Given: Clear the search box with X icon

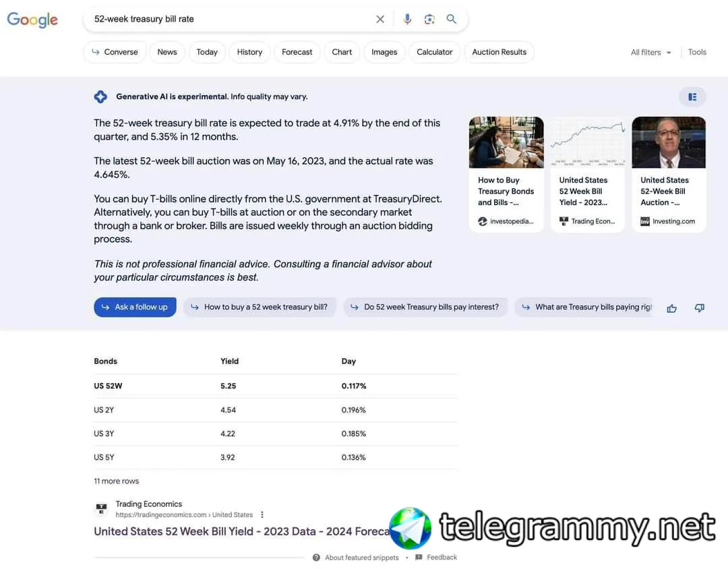Looking at the screenshot, I should click(380, 19).
